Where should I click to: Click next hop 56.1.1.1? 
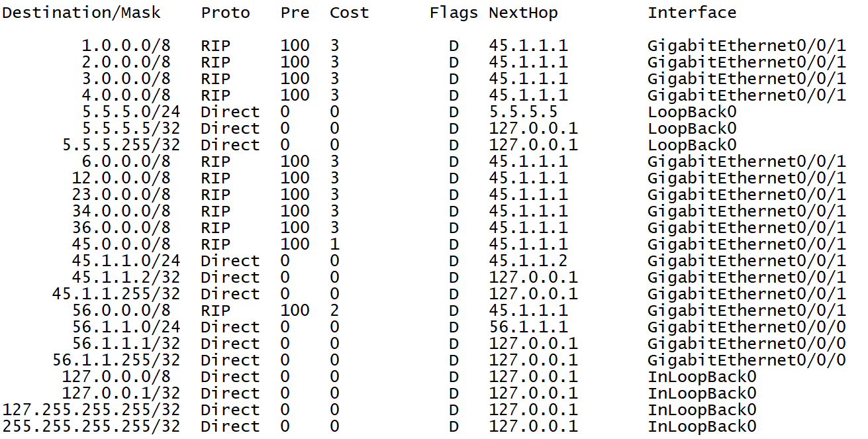pyautogui.click(x=528, y=327)
